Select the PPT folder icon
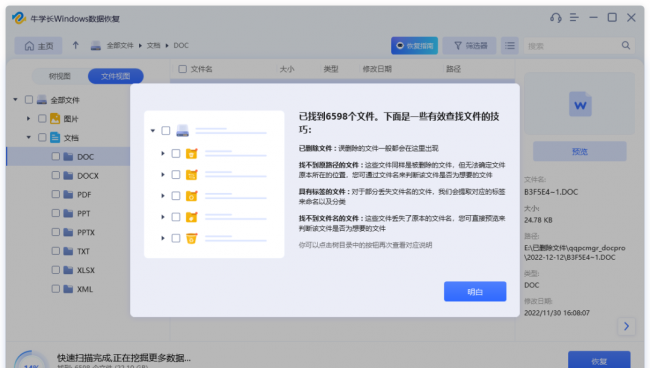 tap(68, 213)
